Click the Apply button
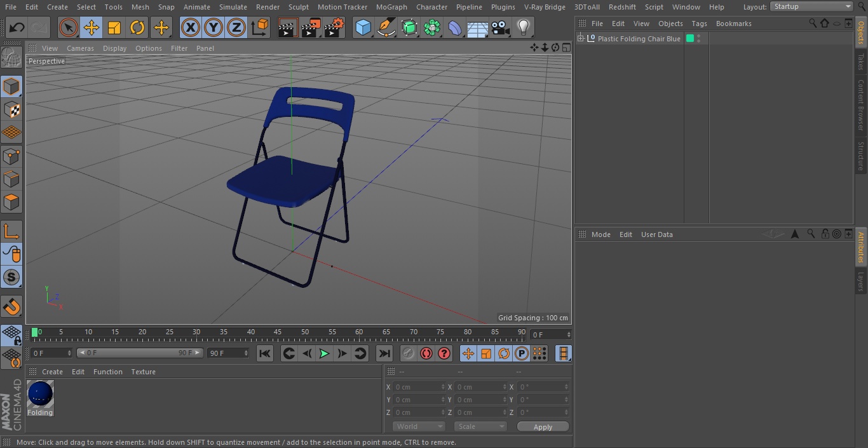 pyautogui.click(x=543, y=427)
